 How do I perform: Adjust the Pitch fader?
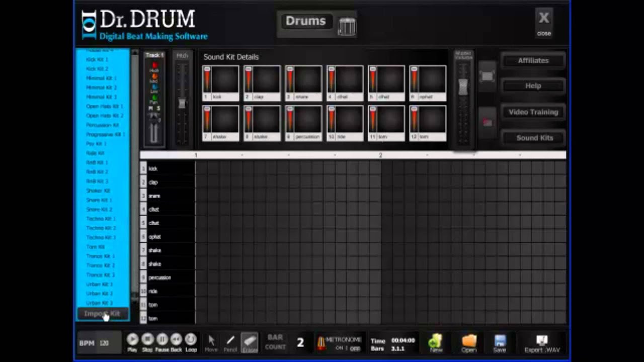tap(182, 103)
